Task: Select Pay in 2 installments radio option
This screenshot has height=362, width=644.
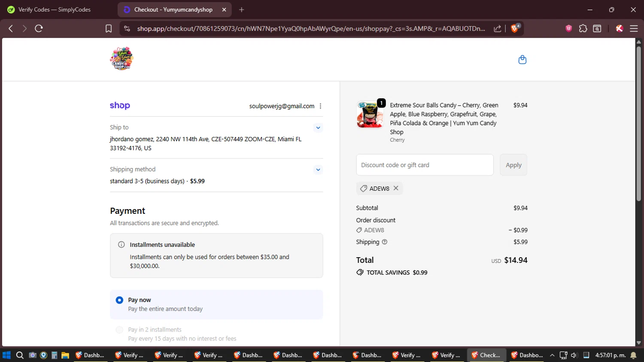Action: tap(119, 330)
